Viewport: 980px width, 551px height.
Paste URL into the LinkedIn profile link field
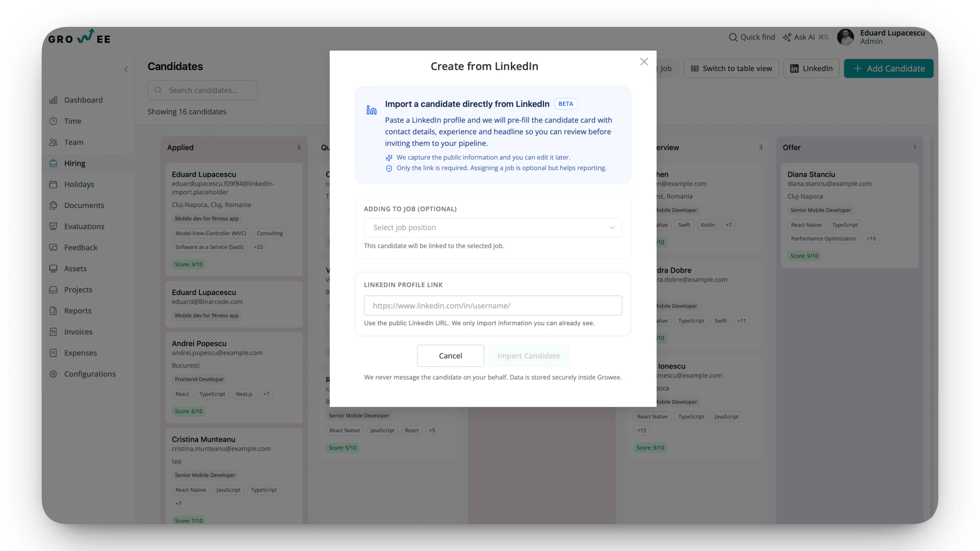click(492, 305)
